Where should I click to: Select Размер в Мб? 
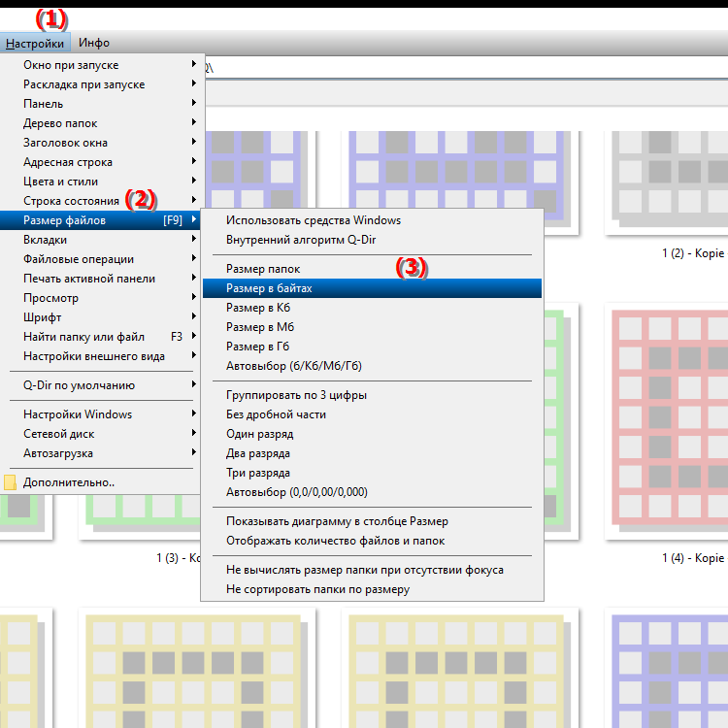click(373, 327)
